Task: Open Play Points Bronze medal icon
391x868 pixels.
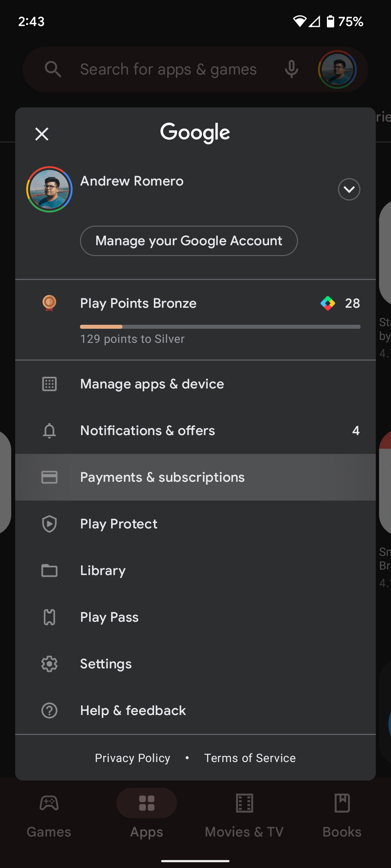Action: [49, 303]
